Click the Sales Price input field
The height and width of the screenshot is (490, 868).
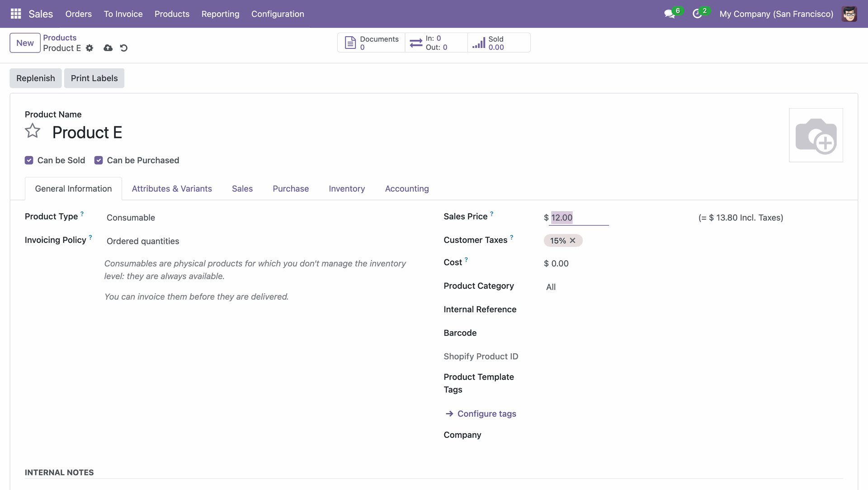(x=579, y=218)
